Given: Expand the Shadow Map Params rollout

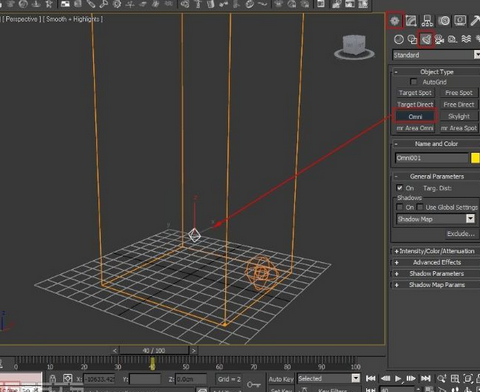Looking at the screenshot, I should [436, 285].
